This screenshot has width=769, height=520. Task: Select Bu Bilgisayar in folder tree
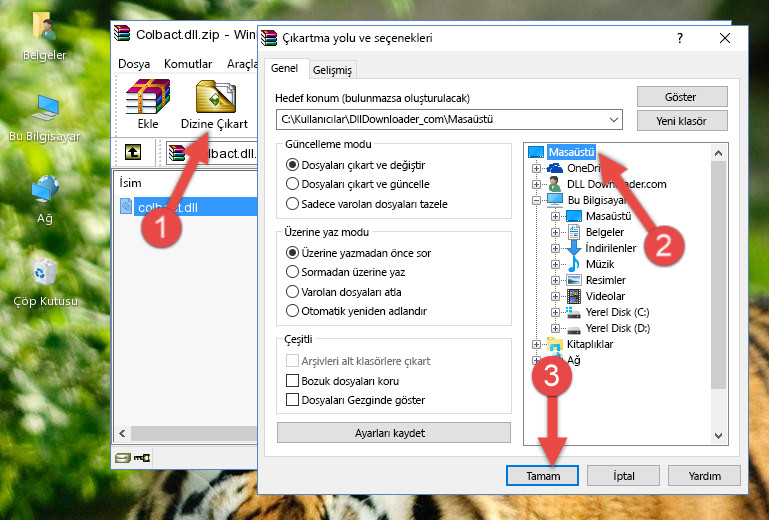pyautogui.click(x=597, y=200)
